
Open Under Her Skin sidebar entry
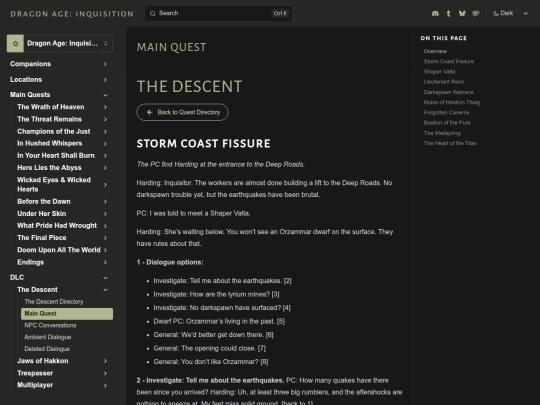42,214
